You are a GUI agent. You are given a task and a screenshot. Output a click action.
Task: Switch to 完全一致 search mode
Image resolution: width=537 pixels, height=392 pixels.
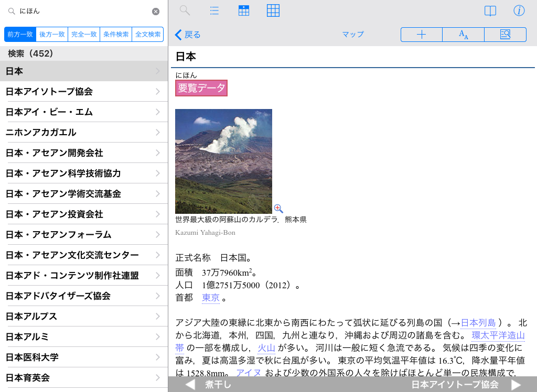[84, 35]
